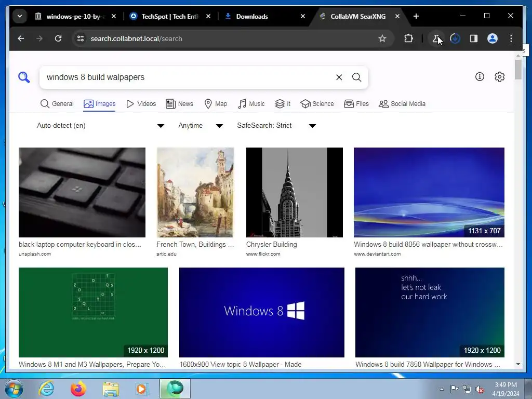The height and width of the screenshot is (399, 532).
Task: Open the profile avatar menu
Action: pyautogui.click(x=493, y=38)
